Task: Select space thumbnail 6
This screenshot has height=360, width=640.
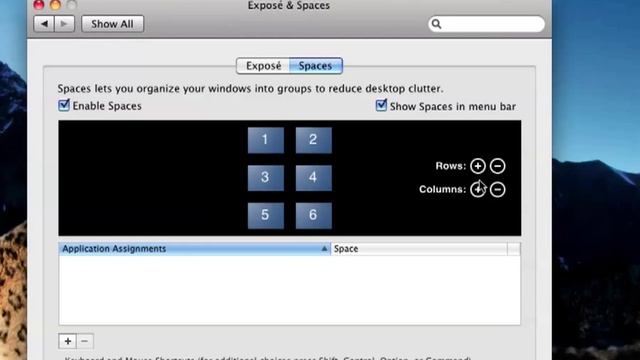Action: pyautogui.click(x=313, y=215)
